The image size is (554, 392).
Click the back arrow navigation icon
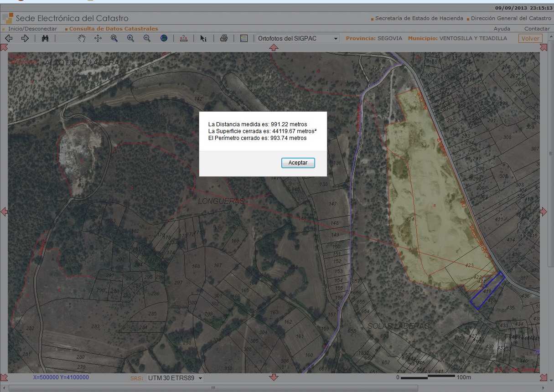click(9, 38)
